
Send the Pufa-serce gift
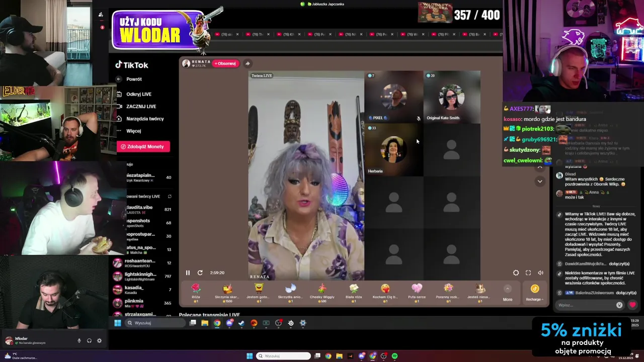point(417,292)
